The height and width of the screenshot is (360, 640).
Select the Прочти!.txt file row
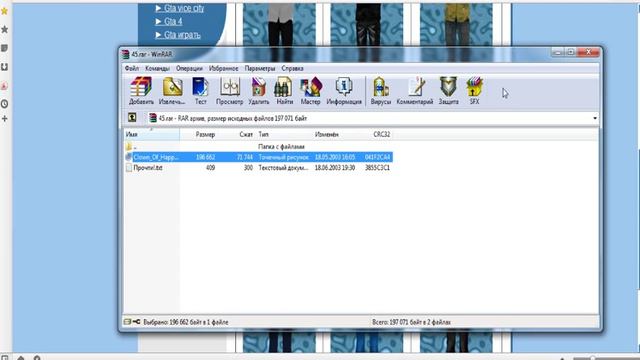258,168
